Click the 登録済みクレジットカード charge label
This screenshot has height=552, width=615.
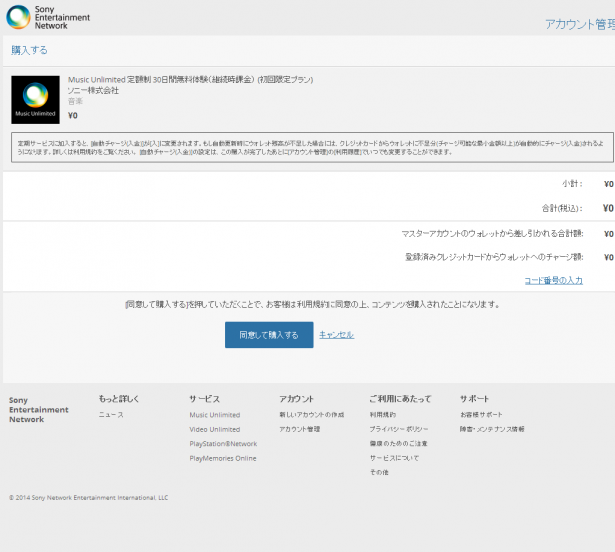[494, 257]
